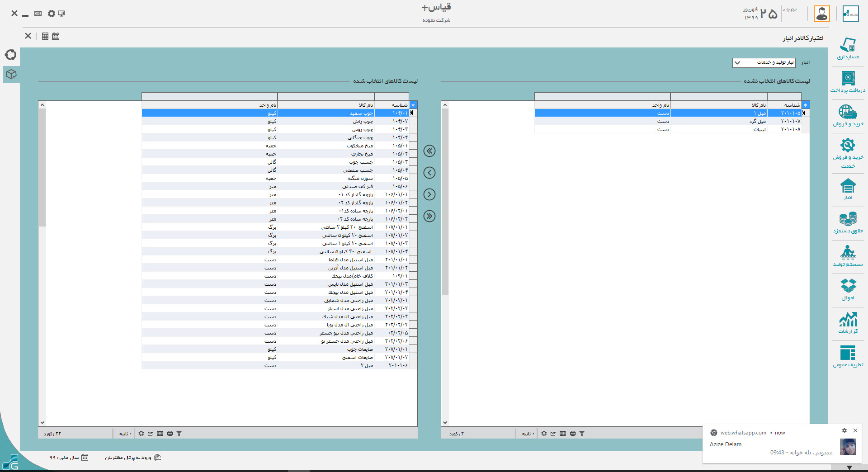
Task: Open WhatsApp notification settings gear
Action: coord(844,430)
